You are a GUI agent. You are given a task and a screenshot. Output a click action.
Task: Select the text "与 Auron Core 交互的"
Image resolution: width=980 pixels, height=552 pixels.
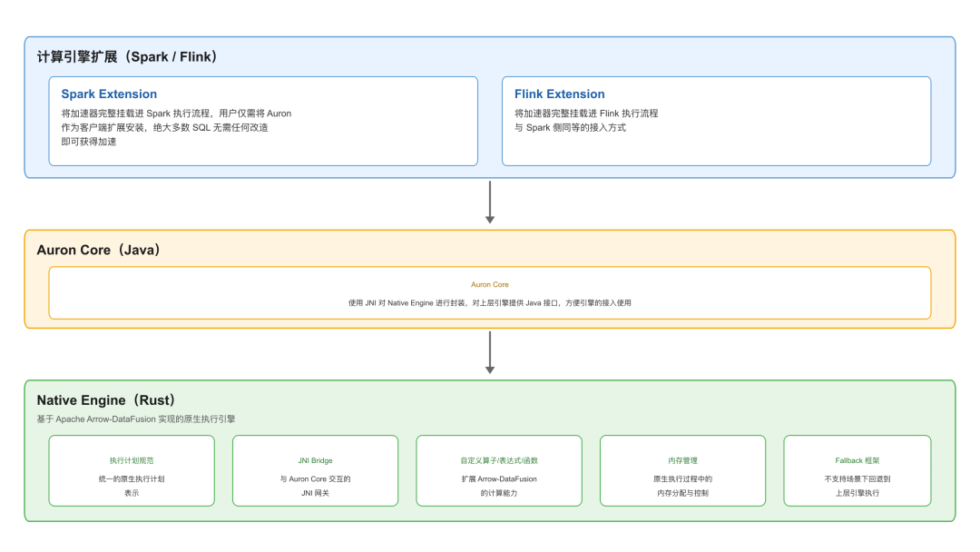315,478
